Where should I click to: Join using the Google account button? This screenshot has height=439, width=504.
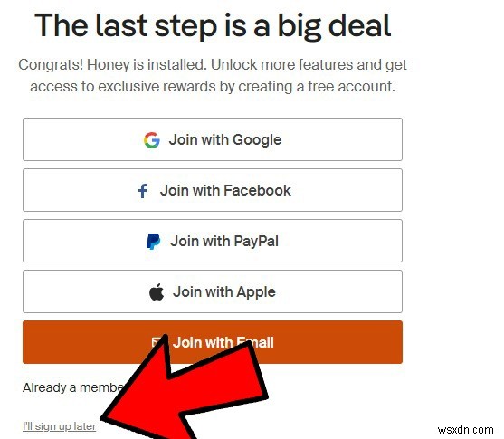(213, 139)
